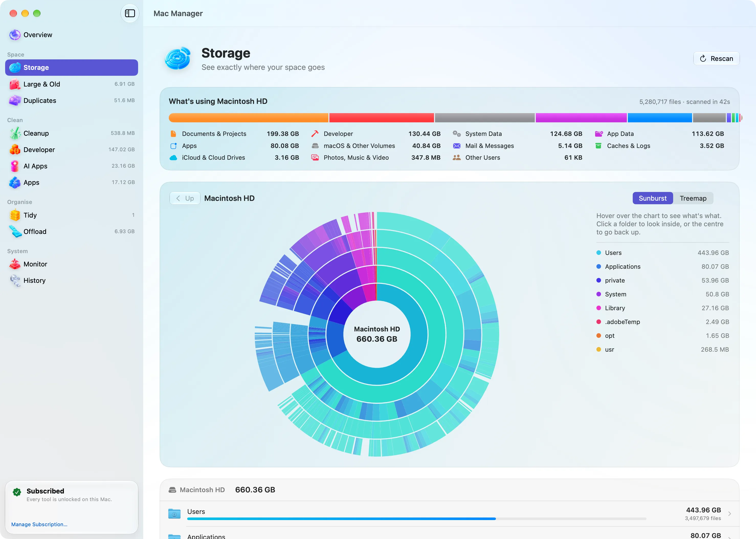756x539 pixels.
Task: Click the iCloud & Cloud Drives icon
Action: 173,158
